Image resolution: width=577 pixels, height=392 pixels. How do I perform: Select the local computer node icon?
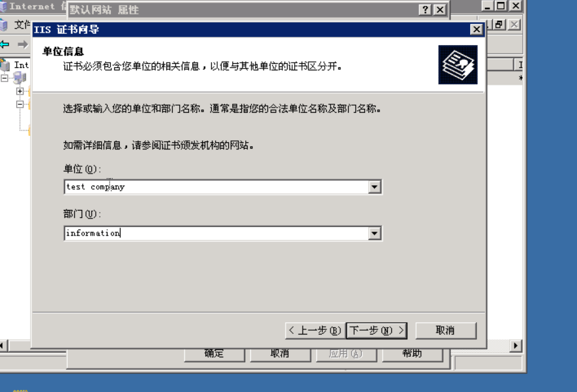coord(20,78)
